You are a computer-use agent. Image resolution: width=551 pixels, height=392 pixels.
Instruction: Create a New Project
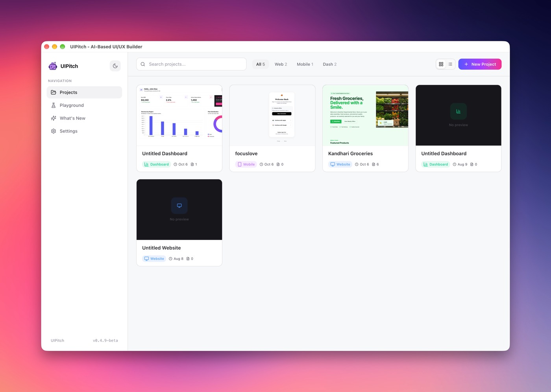coord(480,64)
